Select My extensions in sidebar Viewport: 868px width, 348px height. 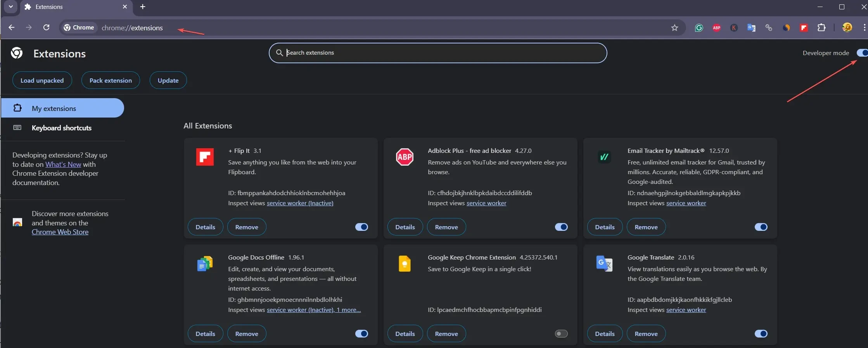tap(62, 108)
